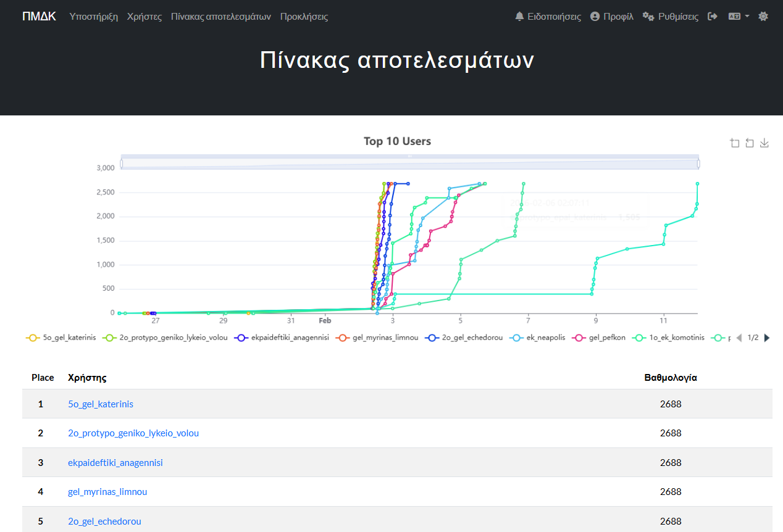This screenshot has width=783, height=532.
Task: Activate the chart zoom tool icon
Action: 734,143
